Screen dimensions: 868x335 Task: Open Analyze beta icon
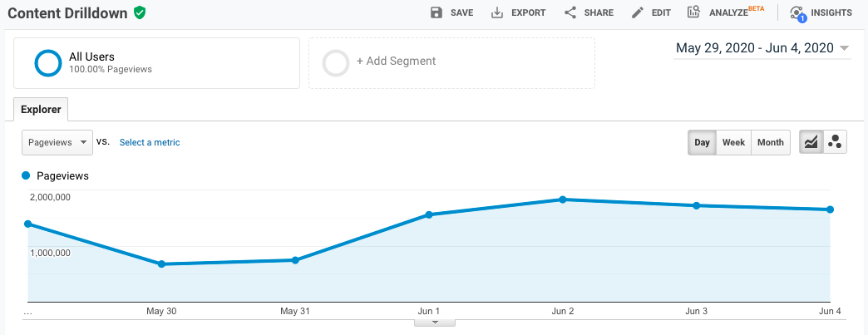tap(693, 12)
